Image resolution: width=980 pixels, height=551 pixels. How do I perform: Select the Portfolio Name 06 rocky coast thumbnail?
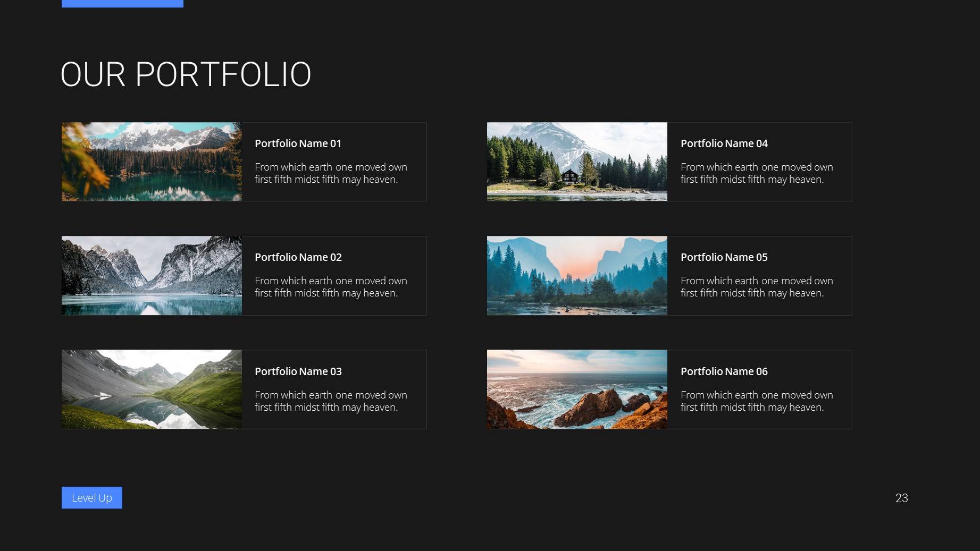[577, 389]
